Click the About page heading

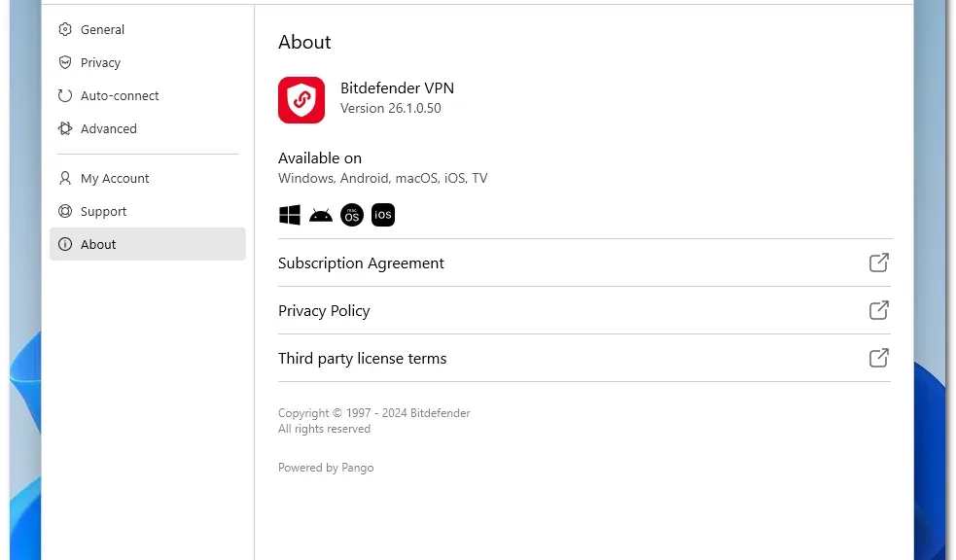[304, 42]
